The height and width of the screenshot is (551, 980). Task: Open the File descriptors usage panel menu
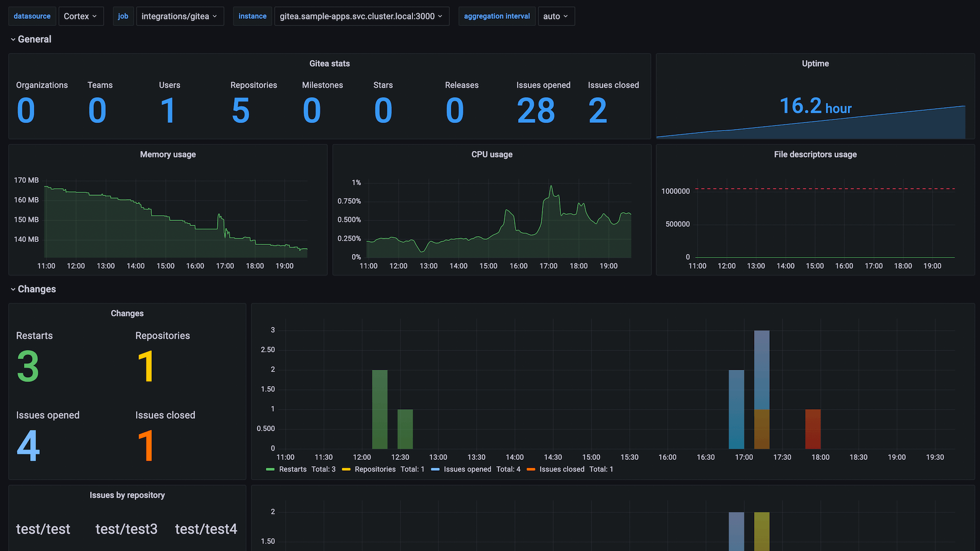tap(815, 154)
